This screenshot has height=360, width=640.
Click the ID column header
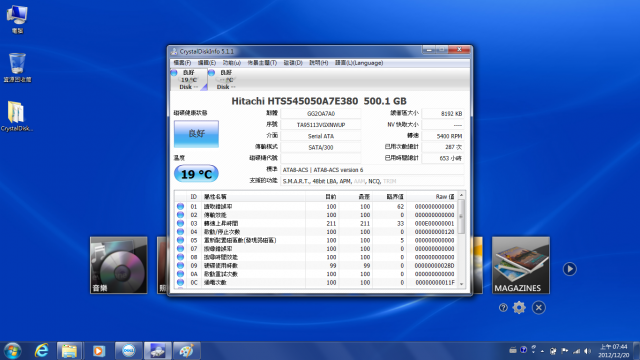[x=193, y=196]
